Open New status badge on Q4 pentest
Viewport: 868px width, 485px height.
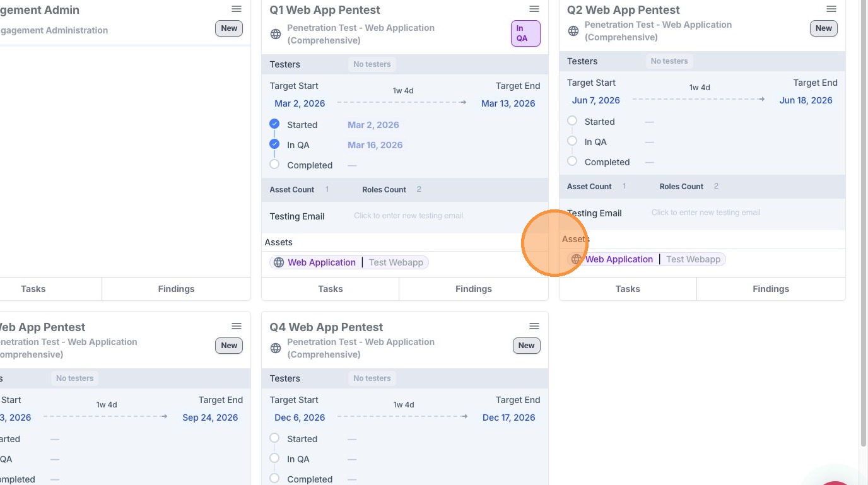coord(526,346)
